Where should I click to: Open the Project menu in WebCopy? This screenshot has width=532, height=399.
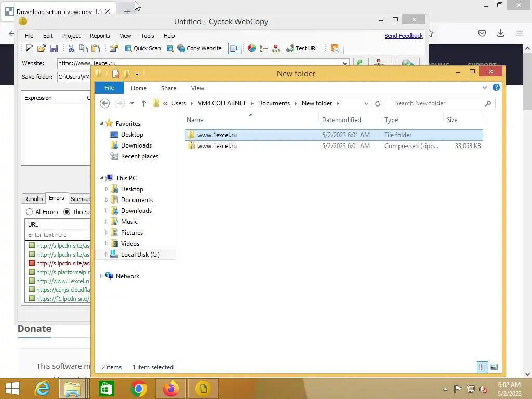click(71, 36)
